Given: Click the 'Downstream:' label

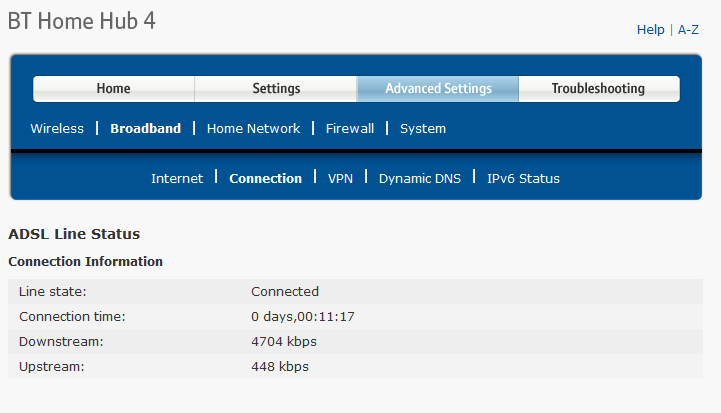Looking at the screenshot, I should coord(61,342).
